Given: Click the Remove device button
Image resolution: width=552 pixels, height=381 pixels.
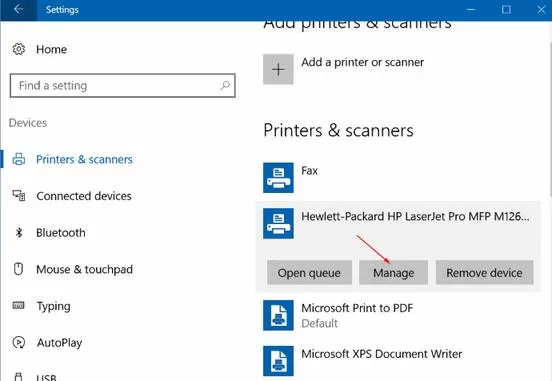Looking at the screenshot, I should 484,273.
